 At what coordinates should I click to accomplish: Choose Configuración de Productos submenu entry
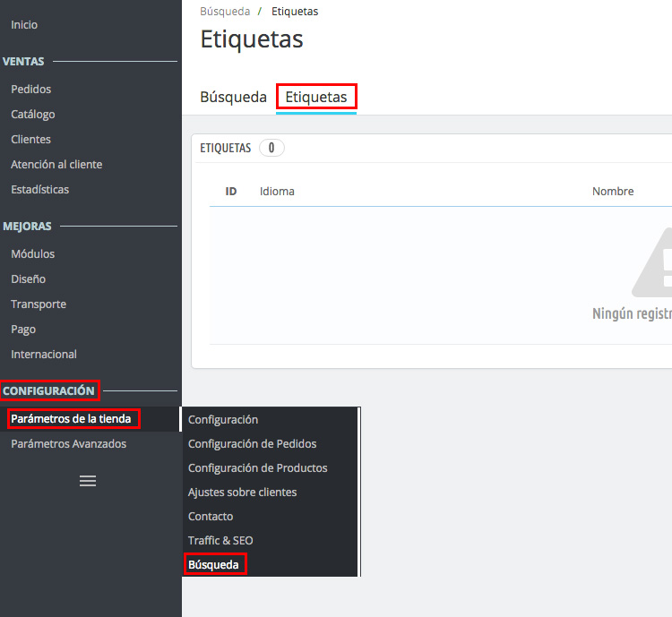tap(257, 467)
